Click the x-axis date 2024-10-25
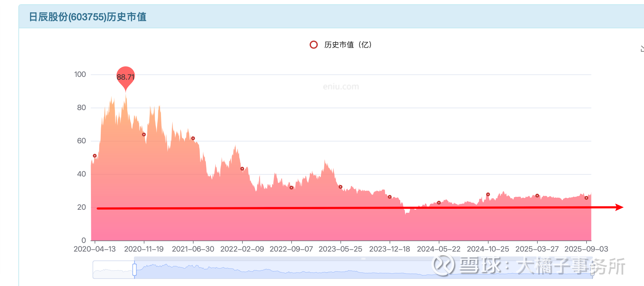This screenshot has height=286, width=644. point(488,249)
